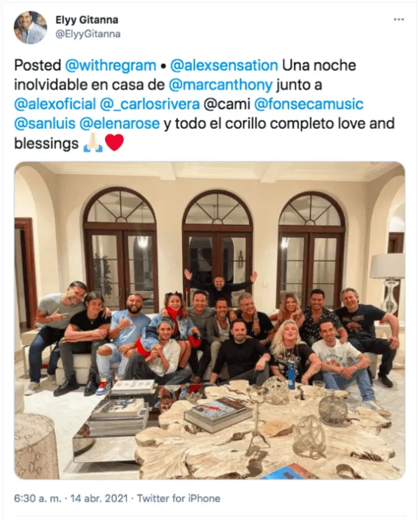Open the 6:30 a. m. timestamp
This screenshot has width=420, height=520.
pos(38,498)
